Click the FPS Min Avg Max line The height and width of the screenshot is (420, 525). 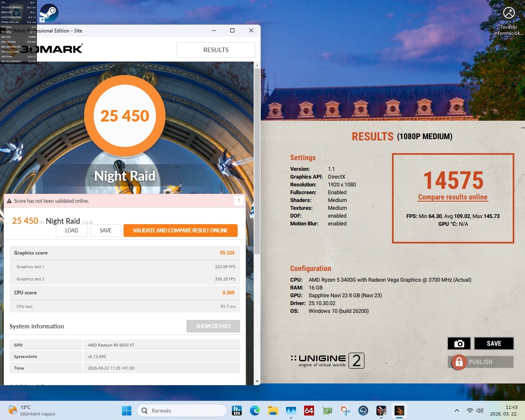(453, 216)
